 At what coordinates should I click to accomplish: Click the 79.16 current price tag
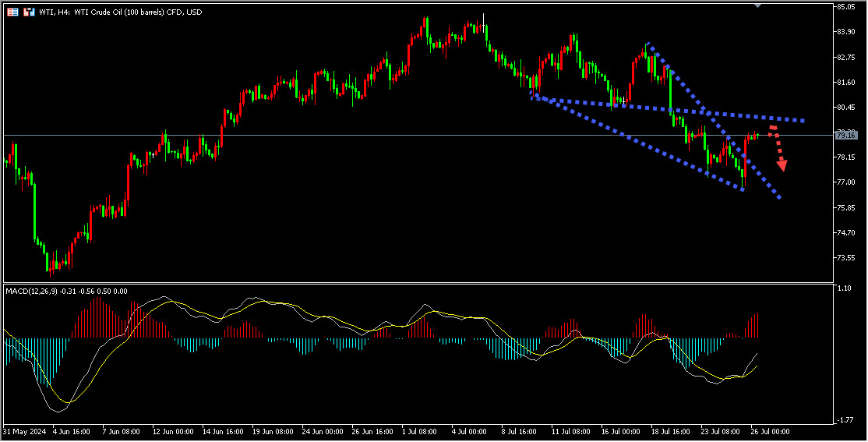coord(845,136)
